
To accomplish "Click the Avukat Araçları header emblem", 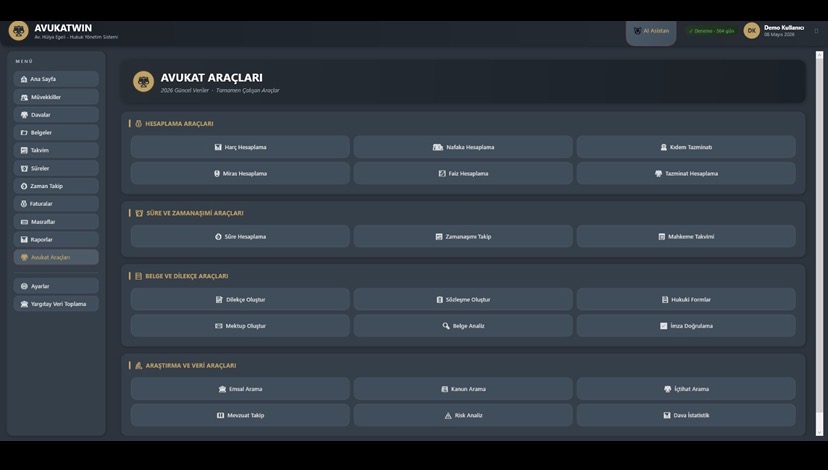I will (x=144, y=82).
